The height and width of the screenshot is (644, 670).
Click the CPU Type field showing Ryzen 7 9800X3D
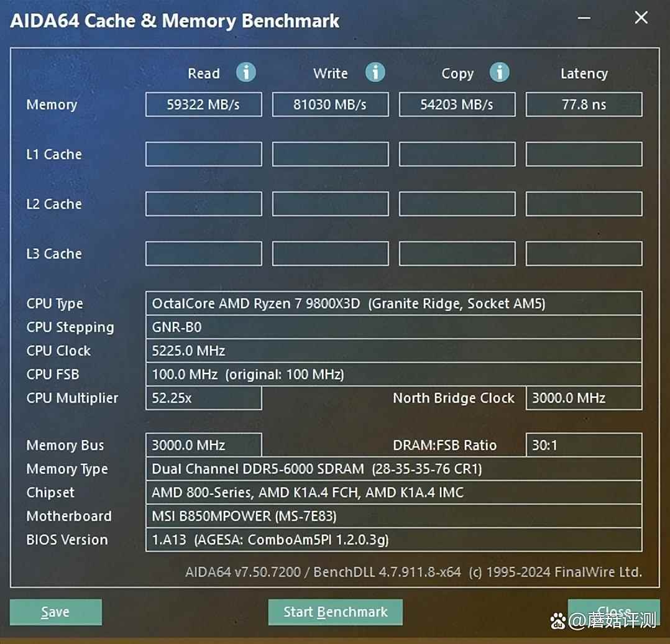(x=393, y=303)
